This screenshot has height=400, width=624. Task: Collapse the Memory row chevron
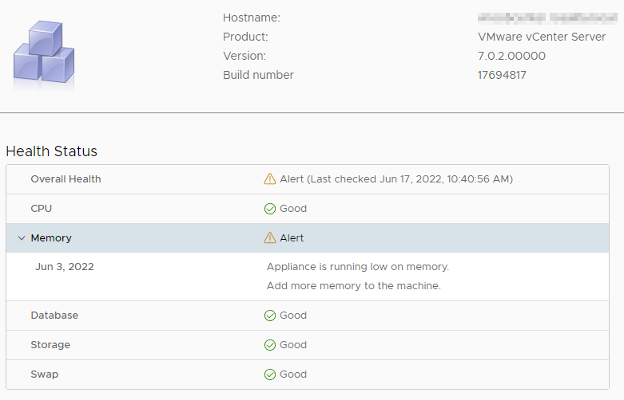21,238
